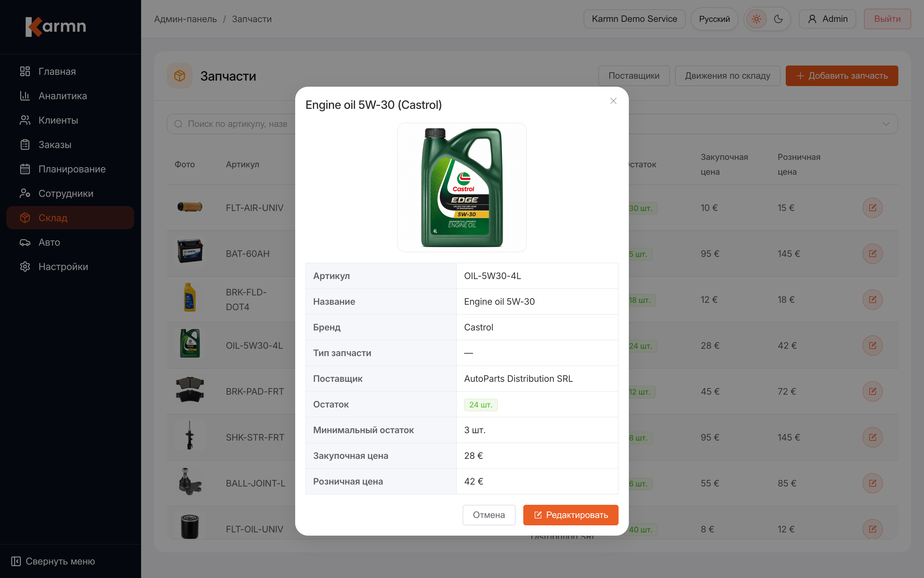Viewport: 924px width, 578px height.
Task: Collapse the sidebar with Свернуть меню
Action: click(x=53, y=561)
